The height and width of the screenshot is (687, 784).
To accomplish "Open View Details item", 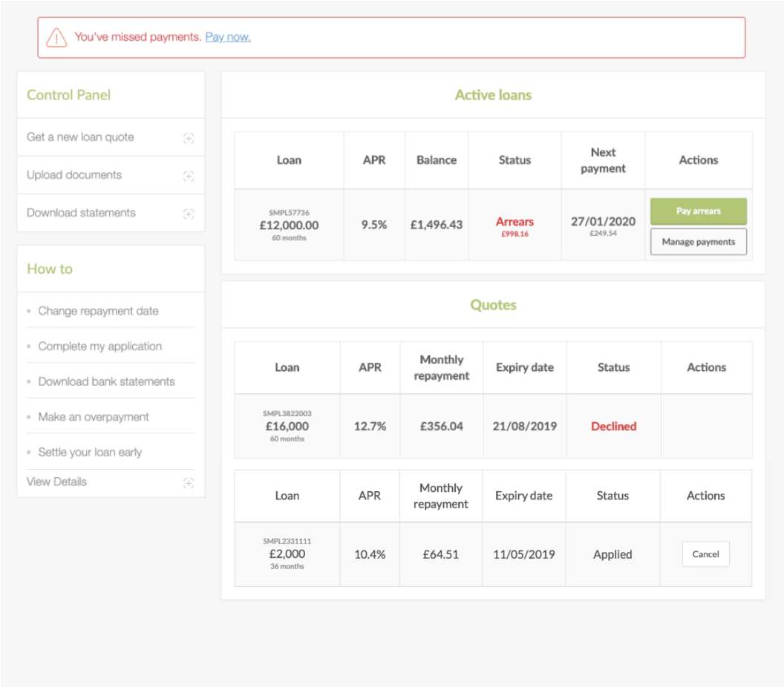I will 56,481.
